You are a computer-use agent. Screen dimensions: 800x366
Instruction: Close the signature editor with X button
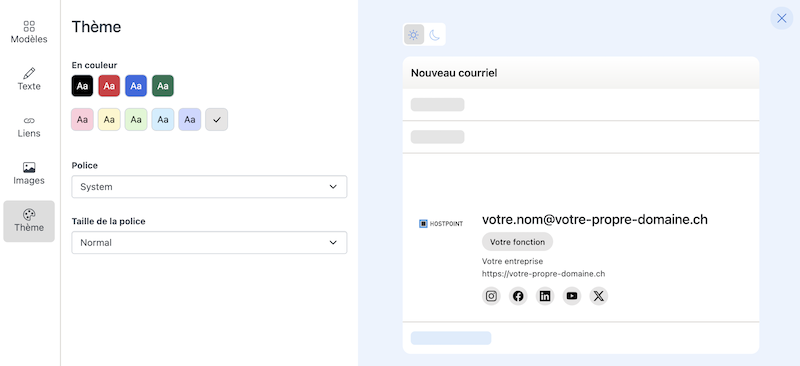coord(782,18)
